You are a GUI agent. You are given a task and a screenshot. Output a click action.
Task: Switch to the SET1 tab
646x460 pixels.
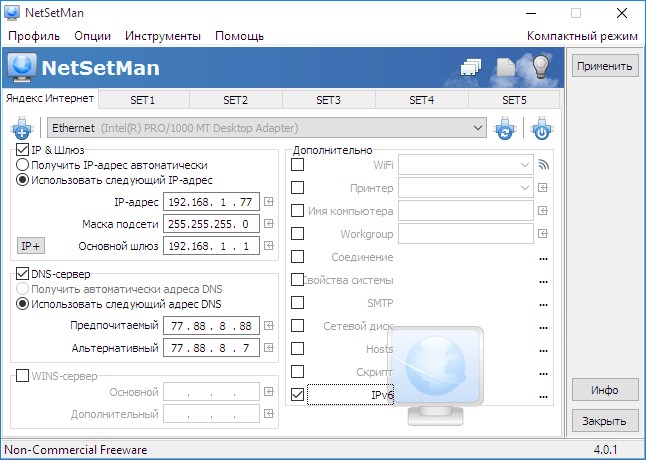click(x=143, y=100)
